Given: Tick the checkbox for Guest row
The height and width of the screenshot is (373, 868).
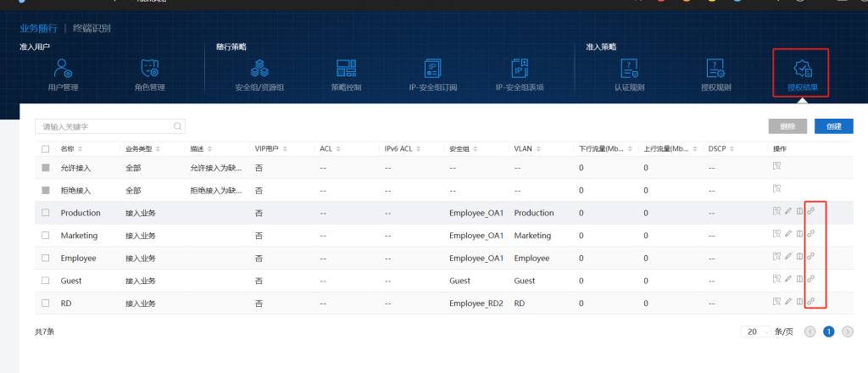Looking at the screenshot, I should pos(46,280).
